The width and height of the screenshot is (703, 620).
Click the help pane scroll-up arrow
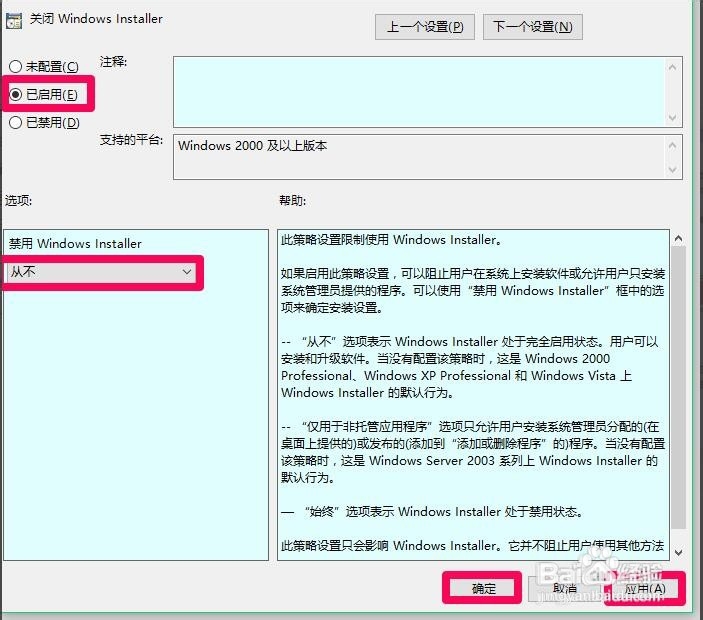(x=679, y=238)
